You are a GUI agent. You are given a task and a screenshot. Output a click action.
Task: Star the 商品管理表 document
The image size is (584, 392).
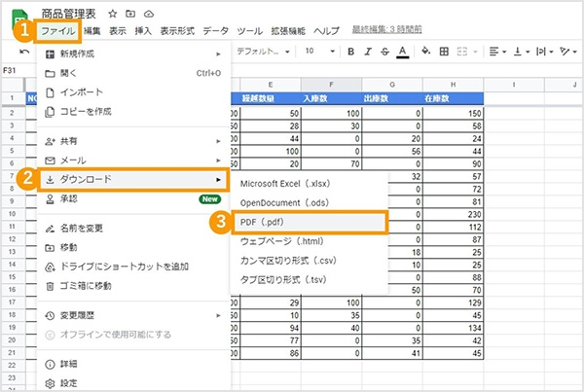point(113,14)
